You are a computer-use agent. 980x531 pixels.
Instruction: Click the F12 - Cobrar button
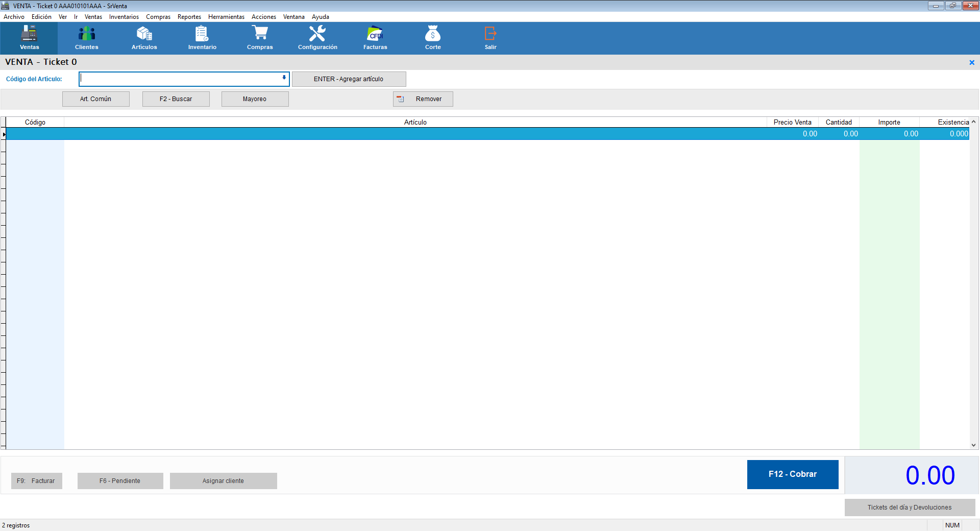793,474
